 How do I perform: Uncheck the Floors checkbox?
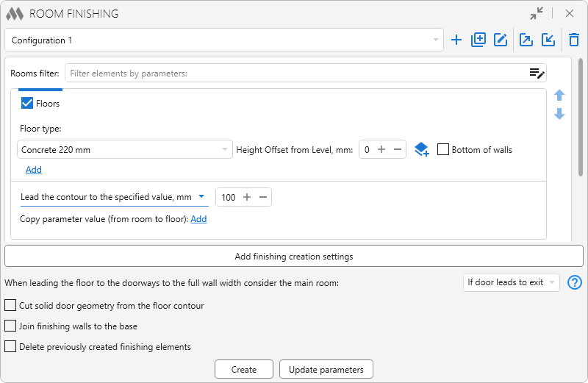[28, 104]
